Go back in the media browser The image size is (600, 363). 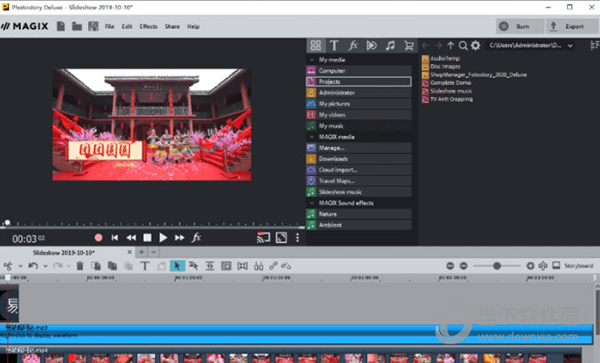[425, 46]
